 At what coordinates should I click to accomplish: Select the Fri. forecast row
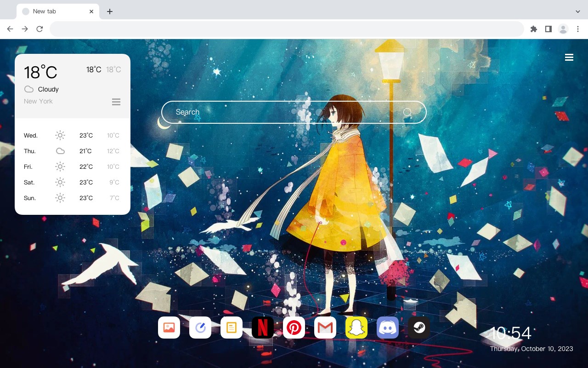73,167
